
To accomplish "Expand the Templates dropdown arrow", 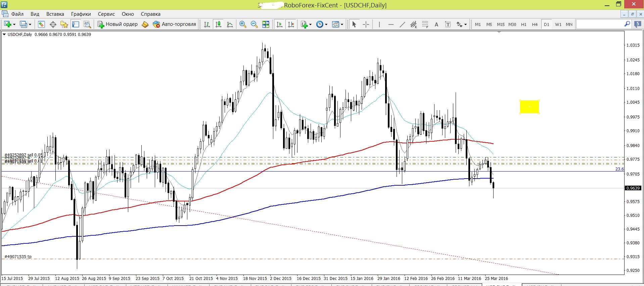I will pos(342,25).
